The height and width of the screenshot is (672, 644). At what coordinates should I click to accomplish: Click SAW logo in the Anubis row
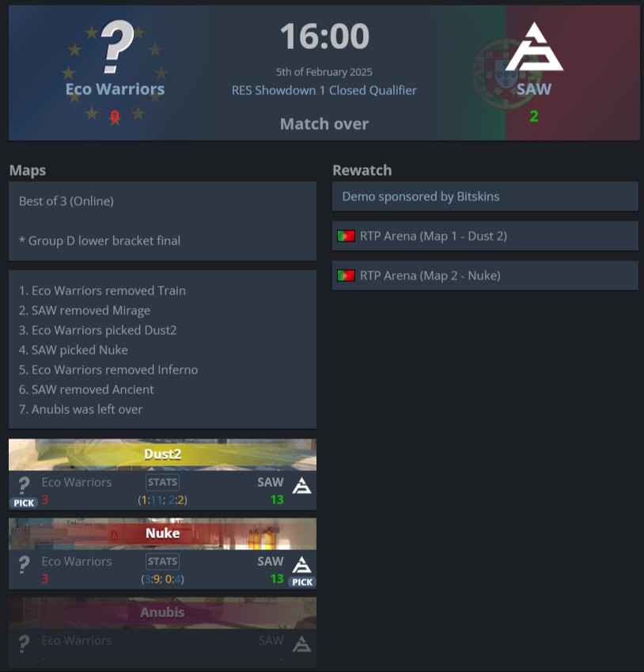click(301, 644)
